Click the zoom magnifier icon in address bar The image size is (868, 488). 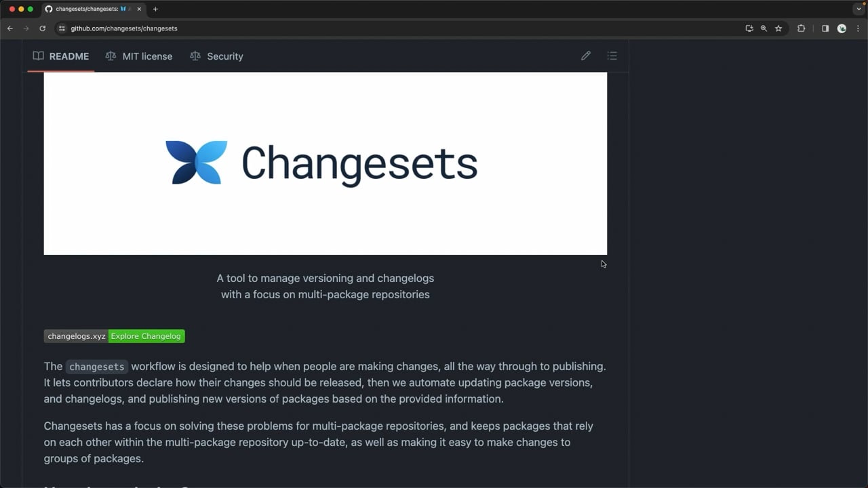tap(764, 28)
